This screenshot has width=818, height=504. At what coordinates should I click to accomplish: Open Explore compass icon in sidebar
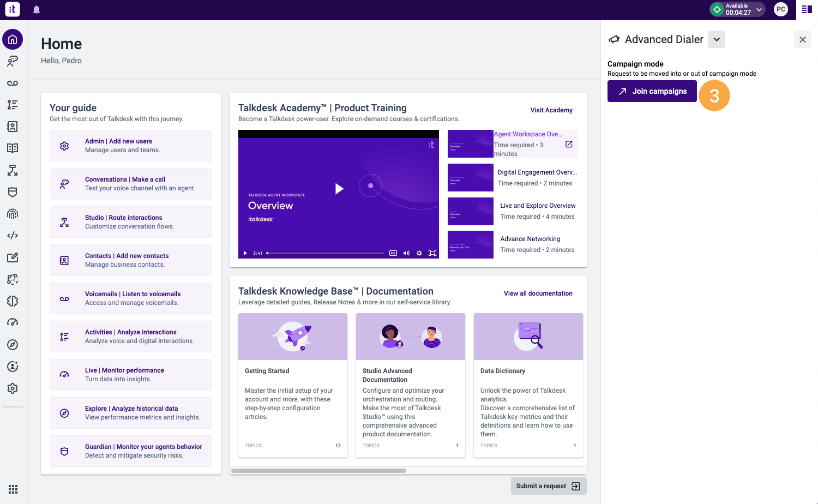tap(13, 345)
